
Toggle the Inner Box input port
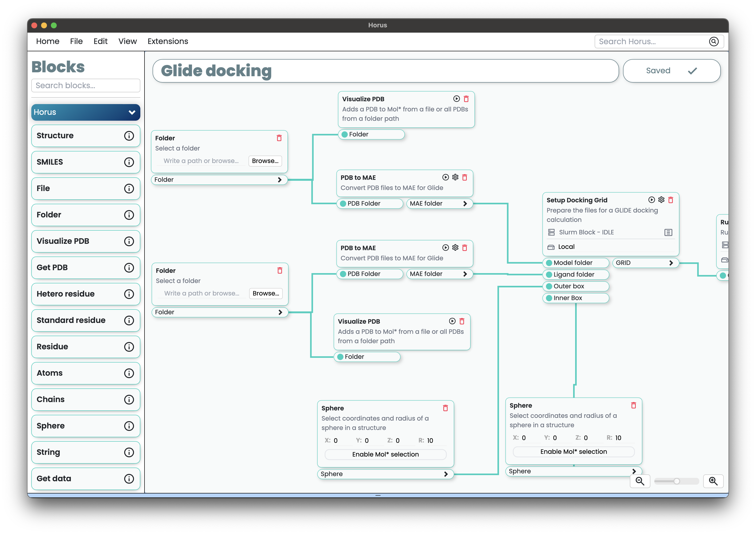tap(549, 298)
